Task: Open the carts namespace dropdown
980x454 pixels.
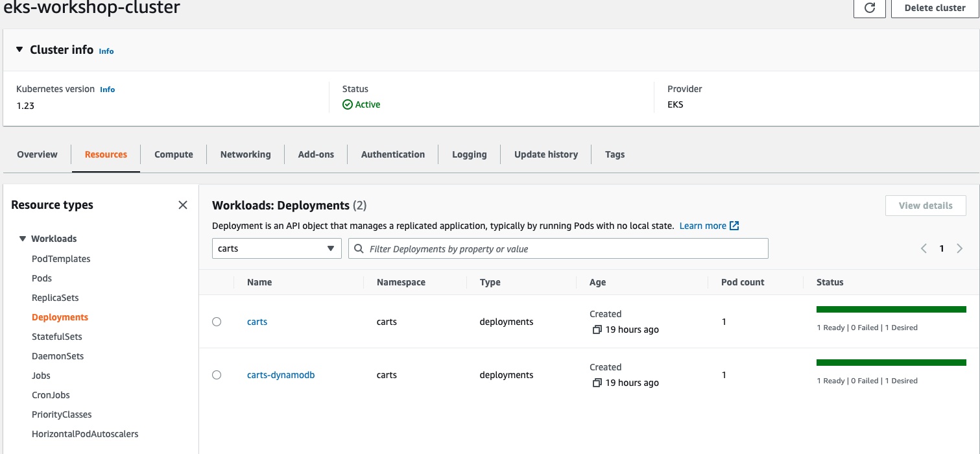Action: (x=276, y=248)
